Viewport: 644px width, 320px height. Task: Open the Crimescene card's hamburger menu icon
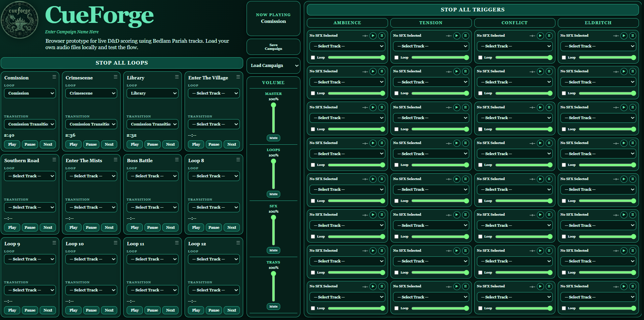tap(116, 77)
